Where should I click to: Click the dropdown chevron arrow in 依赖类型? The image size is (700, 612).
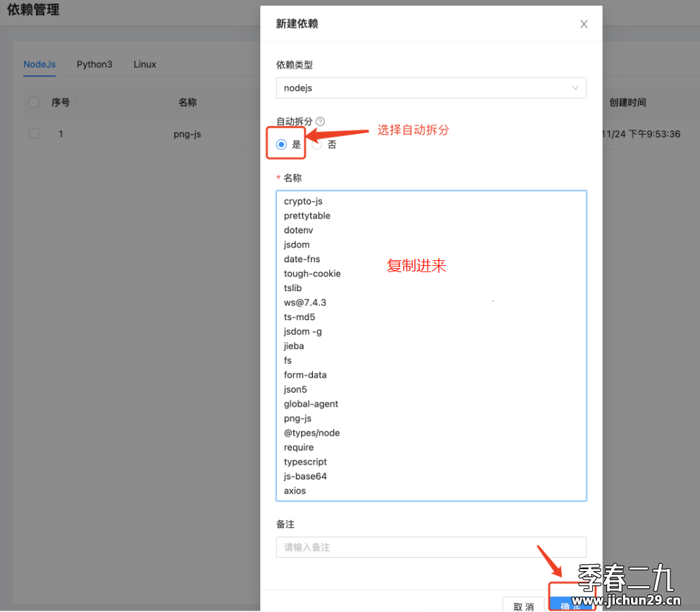[x=575, y=88]
